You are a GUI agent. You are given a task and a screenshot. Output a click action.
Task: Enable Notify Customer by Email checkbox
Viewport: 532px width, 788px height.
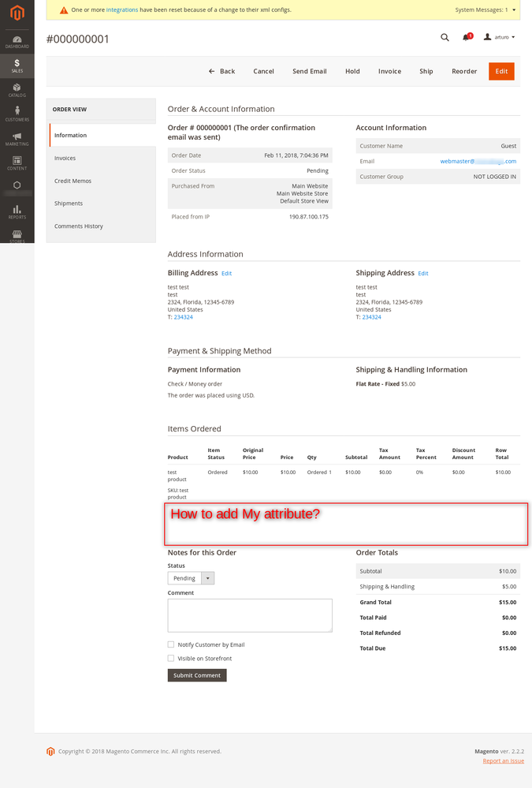point(171,644)
